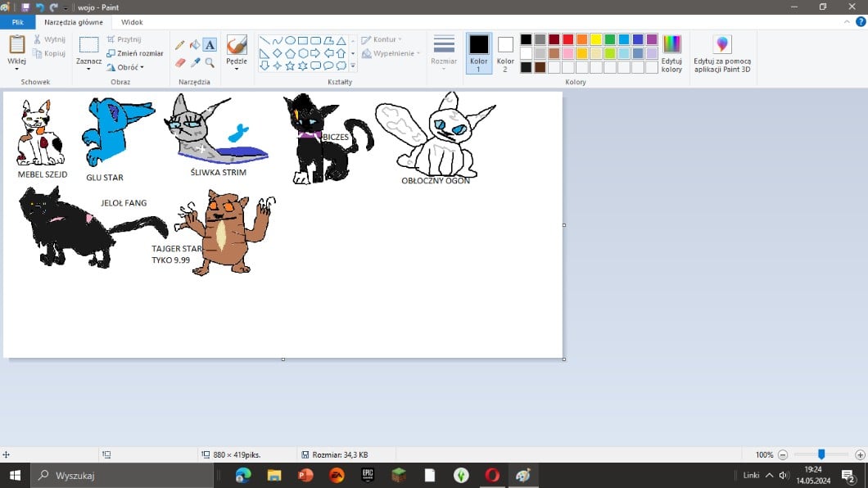Switch to the Widok tab
This screenshot has height=488, width=868.
[131, 23]
